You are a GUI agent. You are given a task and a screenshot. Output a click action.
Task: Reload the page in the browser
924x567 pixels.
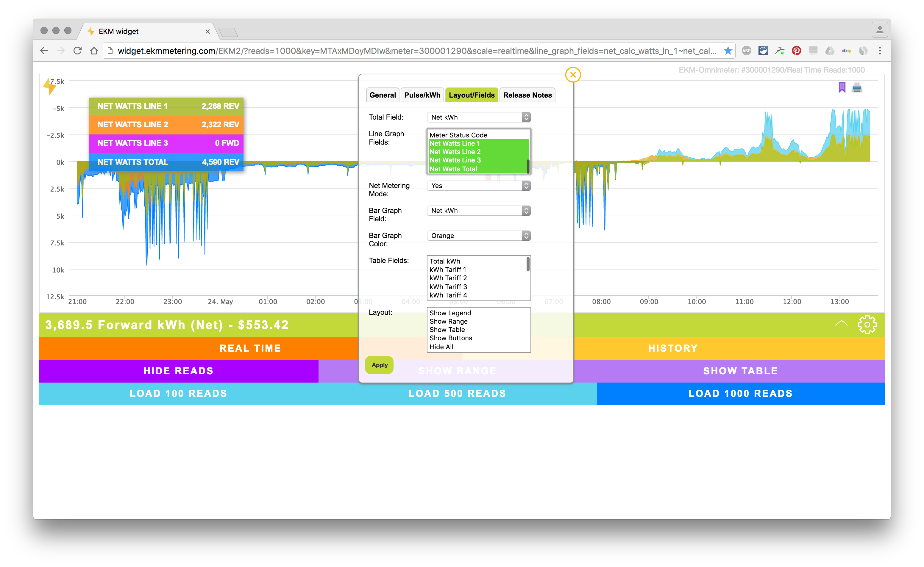(78, 51)
